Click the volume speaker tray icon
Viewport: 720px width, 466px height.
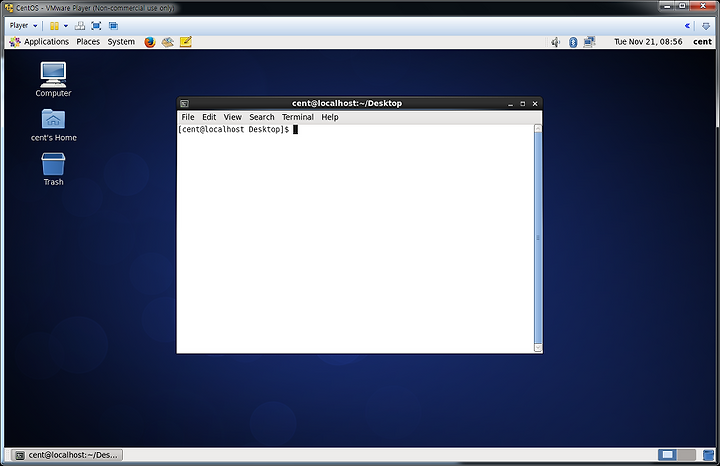click(x=556, y=42)
